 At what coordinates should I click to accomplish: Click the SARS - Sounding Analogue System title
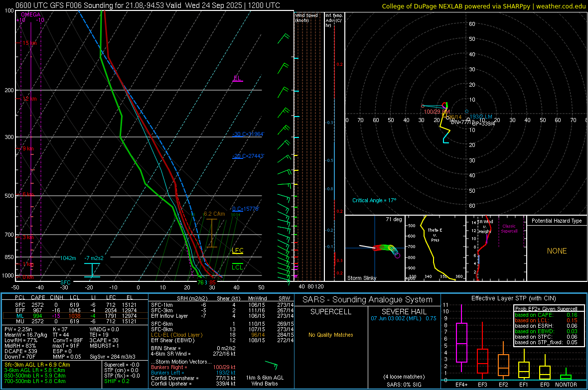pos(368,300)
